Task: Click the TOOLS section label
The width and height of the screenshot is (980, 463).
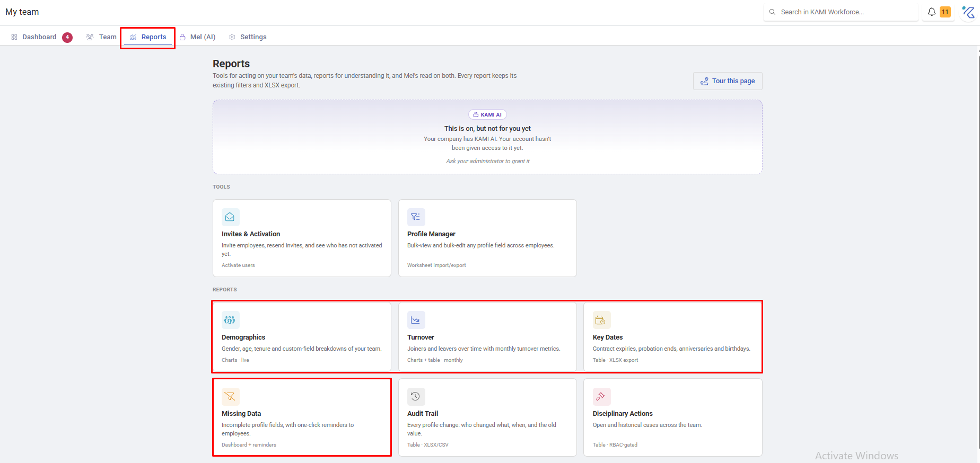Action: (221, 187)
